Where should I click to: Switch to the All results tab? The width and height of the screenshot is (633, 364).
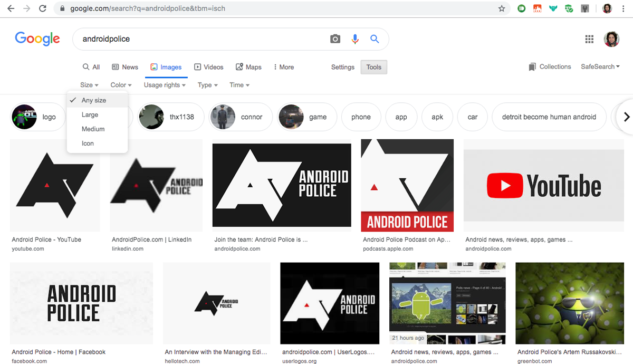91,67
